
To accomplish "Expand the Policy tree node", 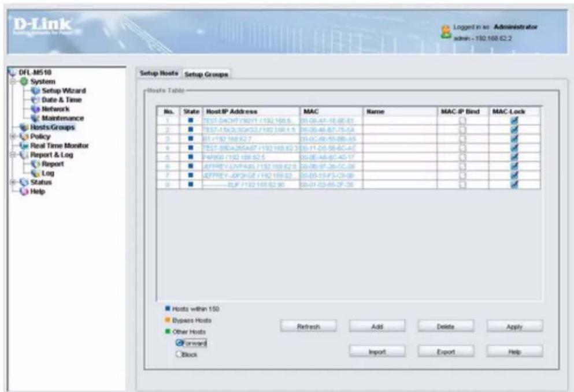I will click(13, 136).
